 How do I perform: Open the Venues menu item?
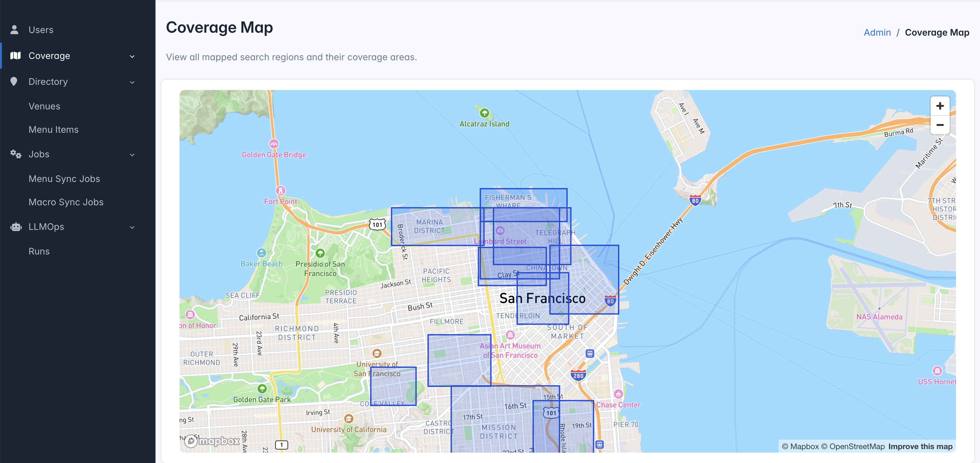pos(44,106)
